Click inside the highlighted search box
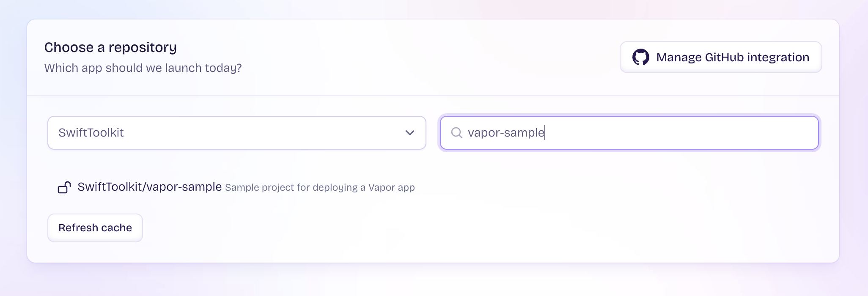868x296 pixels. [x=629, y=133]
